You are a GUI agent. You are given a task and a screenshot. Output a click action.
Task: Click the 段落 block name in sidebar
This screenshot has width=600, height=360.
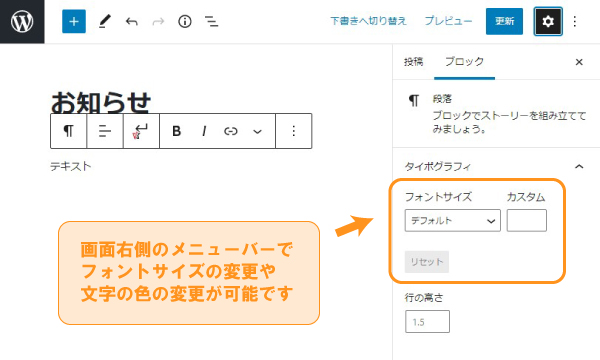tap(442, 99)
